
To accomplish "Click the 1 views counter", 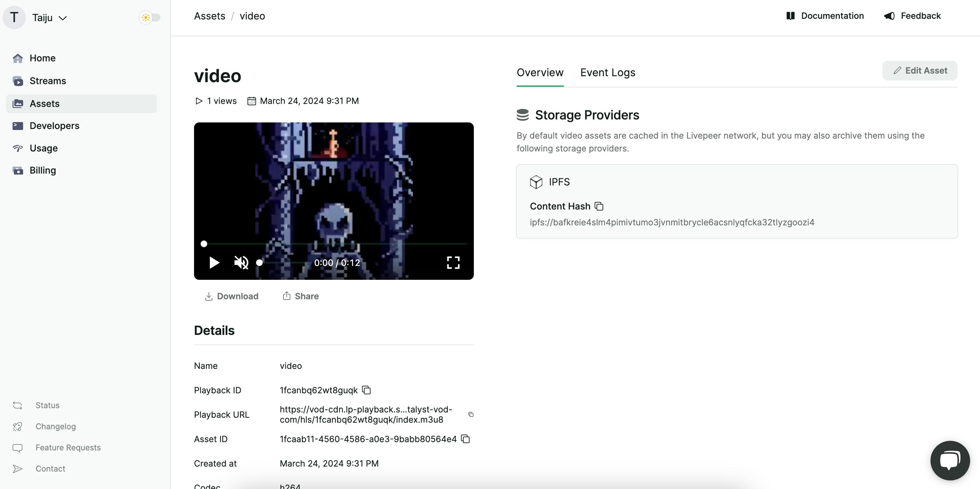I will click(216, 101).
